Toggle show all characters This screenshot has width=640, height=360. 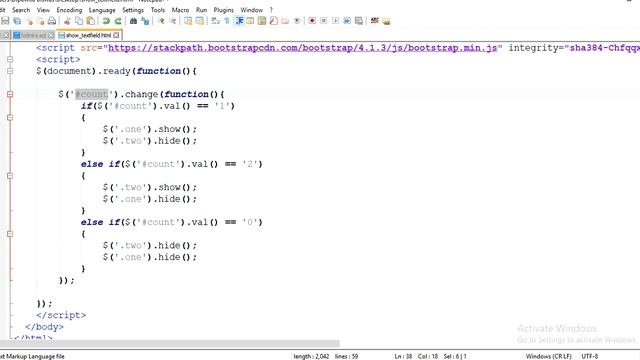tap(227, 21)
